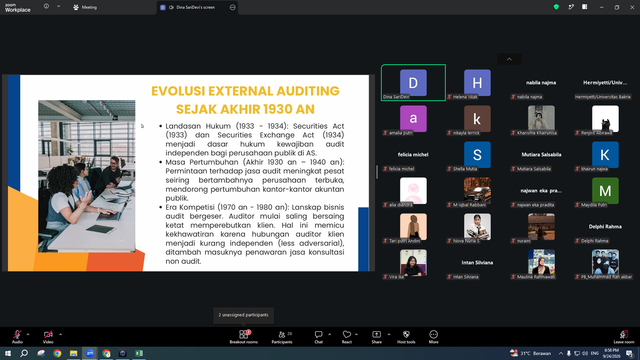Expand React options arrow
Viewport: 640px width, 360px height.
(356, 334)
